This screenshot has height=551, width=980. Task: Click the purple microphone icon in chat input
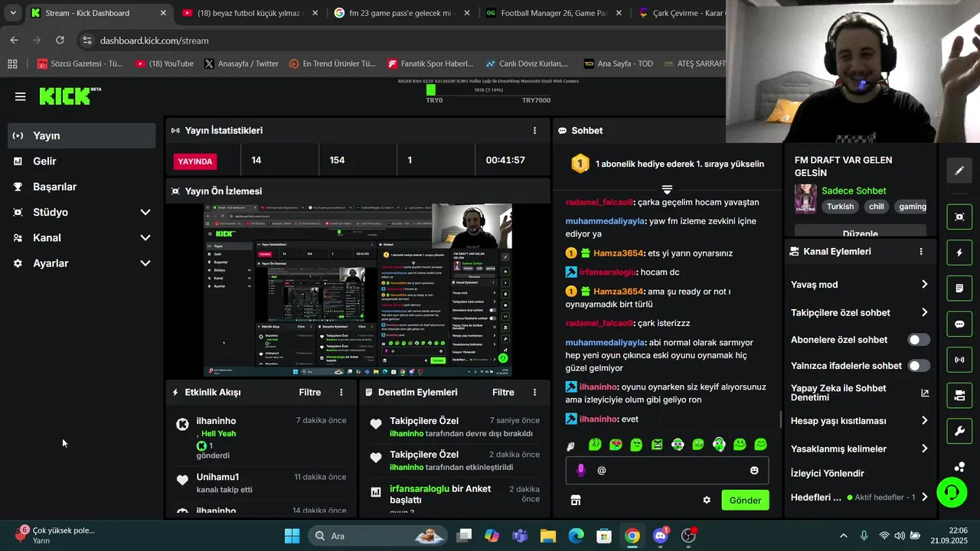[x=581, y=470]
